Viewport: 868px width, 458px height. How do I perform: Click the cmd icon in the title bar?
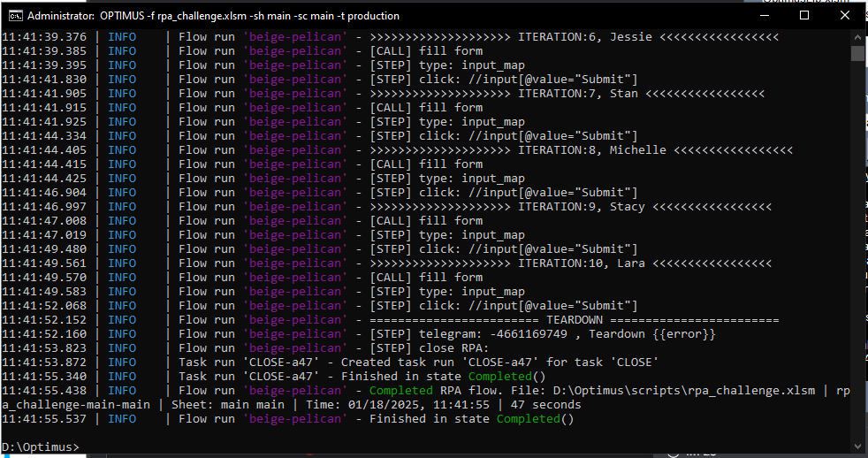click(16, 16)
